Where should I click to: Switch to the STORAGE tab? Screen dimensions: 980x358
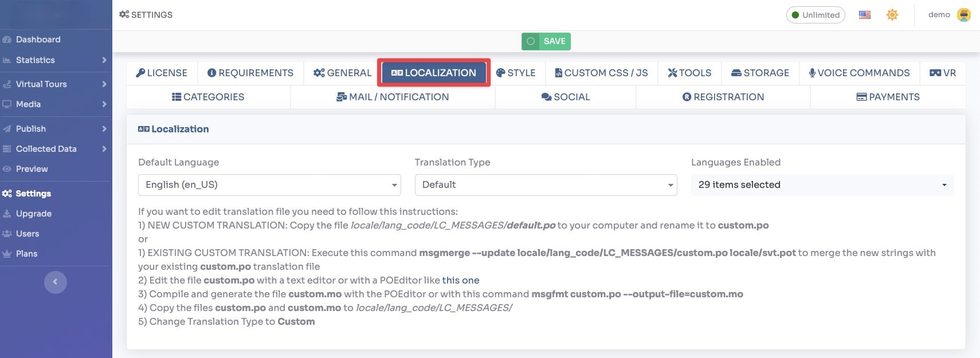click(761, 73)
